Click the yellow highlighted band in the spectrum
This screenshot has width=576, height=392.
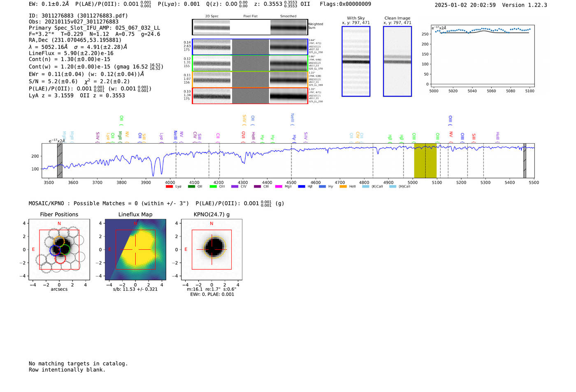click(425, 161)
